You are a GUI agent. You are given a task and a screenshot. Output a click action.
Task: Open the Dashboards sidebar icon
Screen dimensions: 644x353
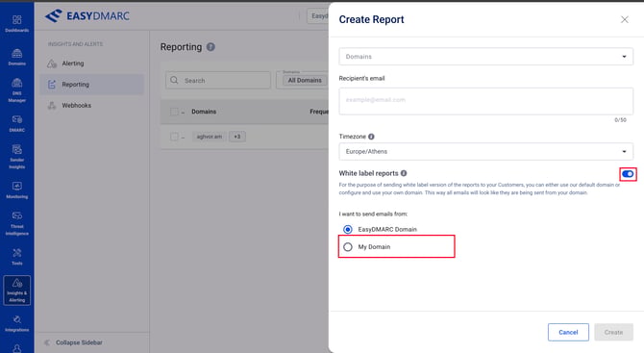tap(17, 23)
